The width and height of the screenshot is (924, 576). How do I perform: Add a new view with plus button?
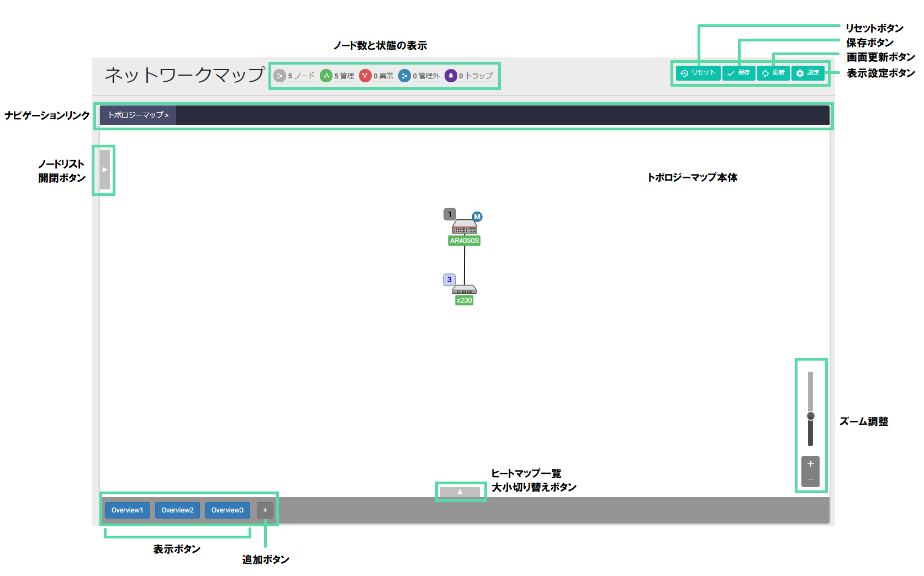click(265, 510)
